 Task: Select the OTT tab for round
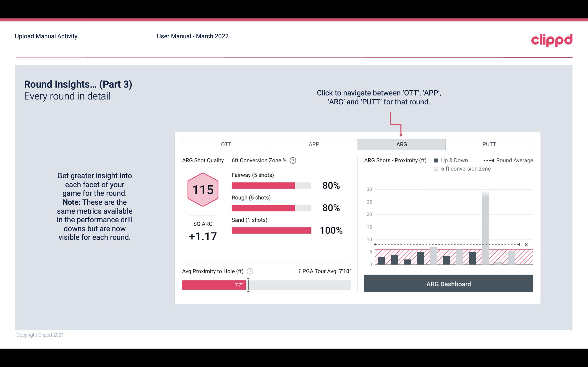226,145
